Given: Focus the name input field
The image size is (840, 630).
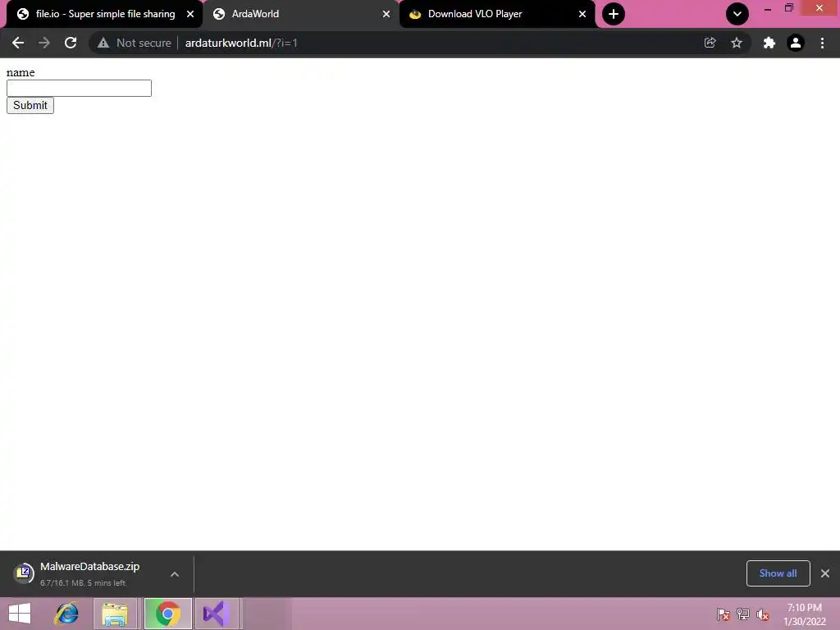Looking at the screenshot, I should click(79, 89).
